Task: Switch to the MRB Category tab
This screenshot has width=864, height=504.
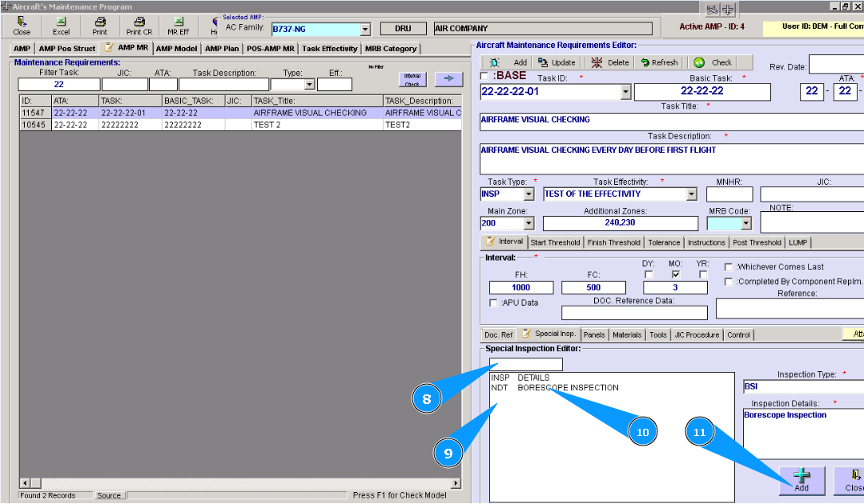Action: click(x=391, y=49)
